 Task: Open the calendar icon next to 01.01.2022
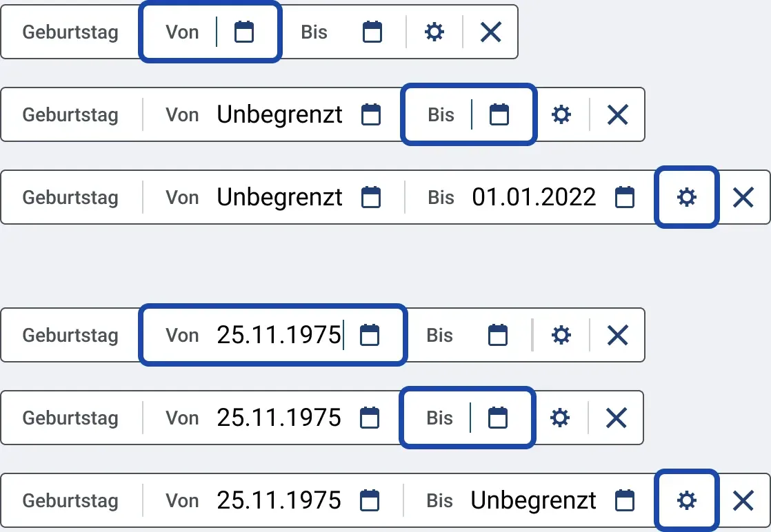pos(625,198)
